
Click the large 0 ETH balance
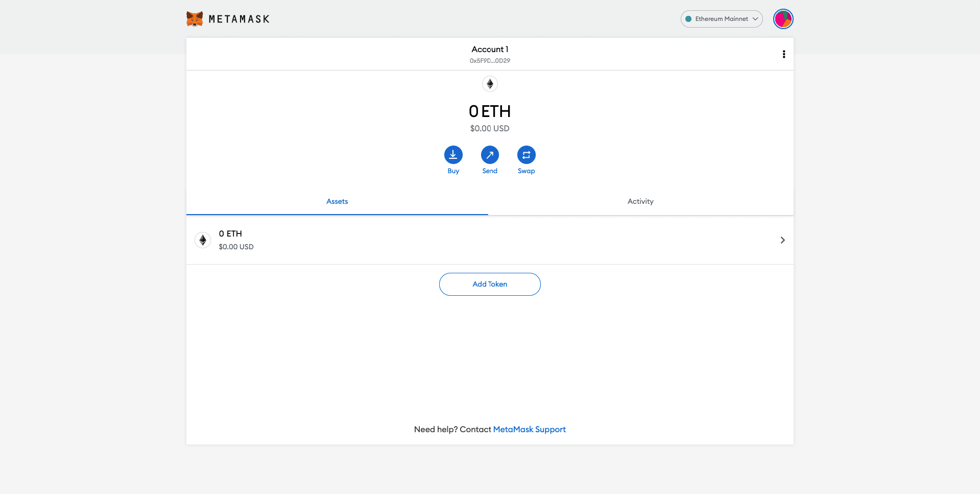490,111
